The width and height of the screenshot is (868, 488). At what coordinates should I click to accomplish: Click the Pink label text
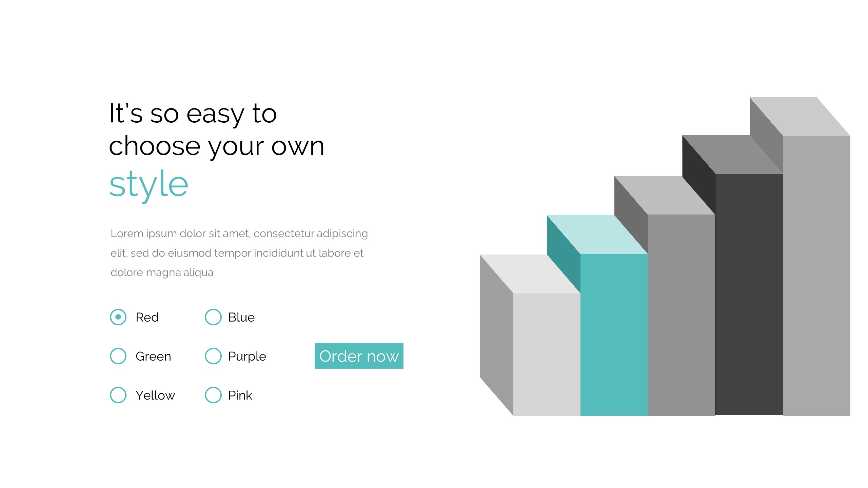tap(240, 395)
